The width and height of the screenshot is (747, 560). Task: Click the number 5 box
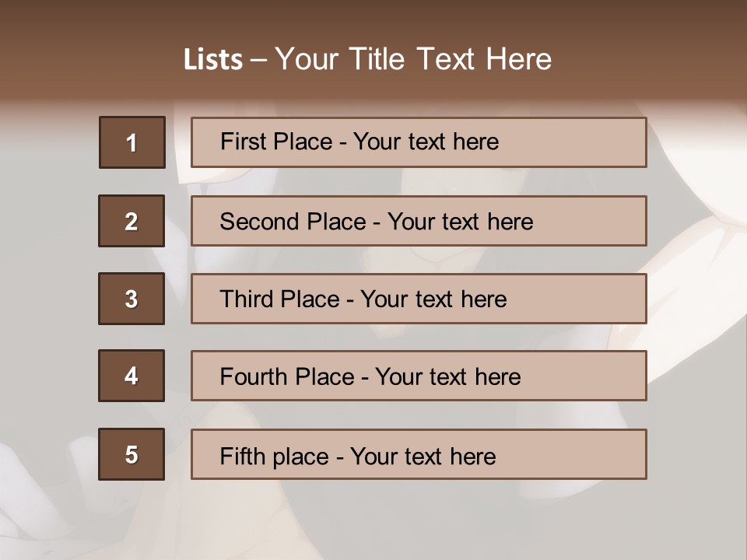point(132,454)
